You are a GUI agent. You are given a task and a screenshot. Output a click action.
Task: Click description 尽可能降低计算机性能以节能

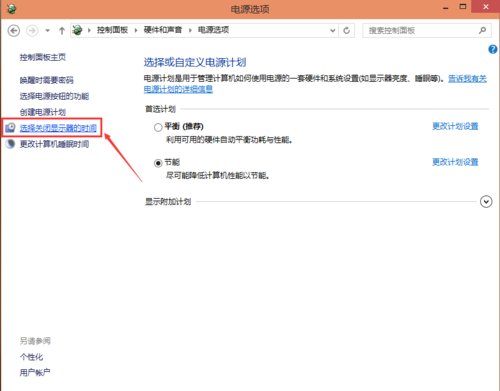(218, 175)
